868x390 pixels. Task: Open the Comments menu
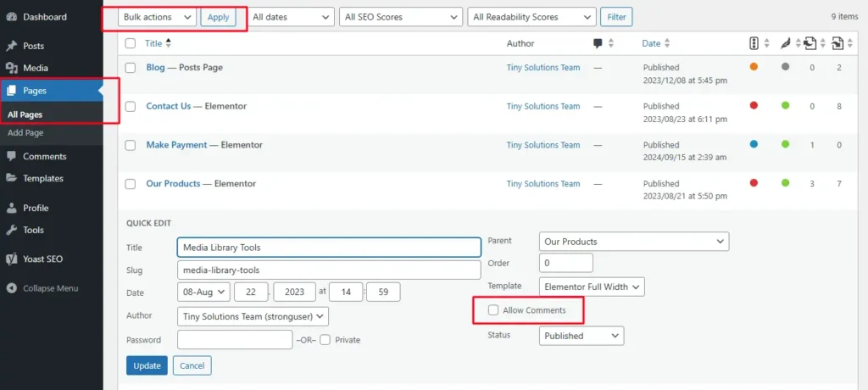click(x=52, y=156)
